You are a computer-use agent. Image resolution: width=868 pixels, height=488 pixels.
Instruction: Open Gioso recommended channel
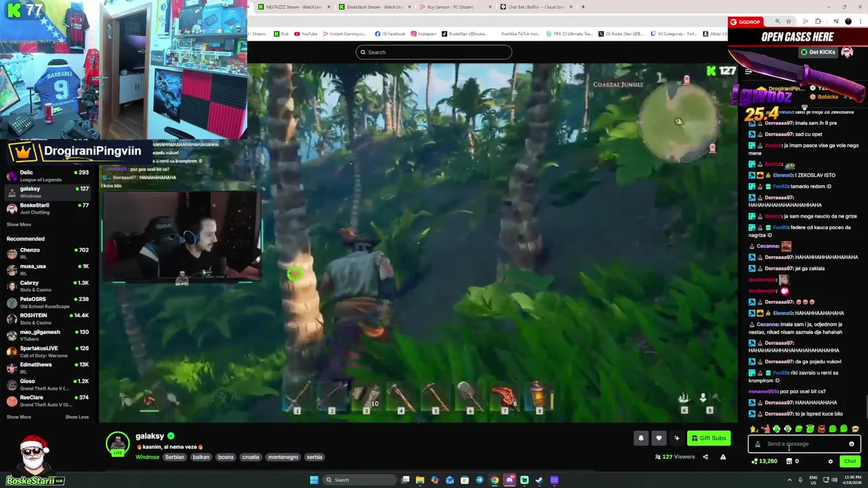47,384
